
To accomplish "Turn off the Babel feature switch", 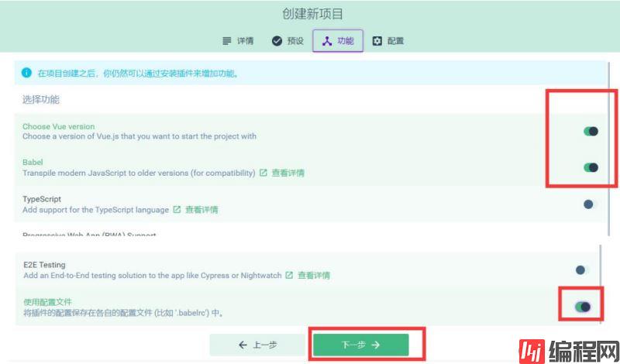I will click(591, 167).
